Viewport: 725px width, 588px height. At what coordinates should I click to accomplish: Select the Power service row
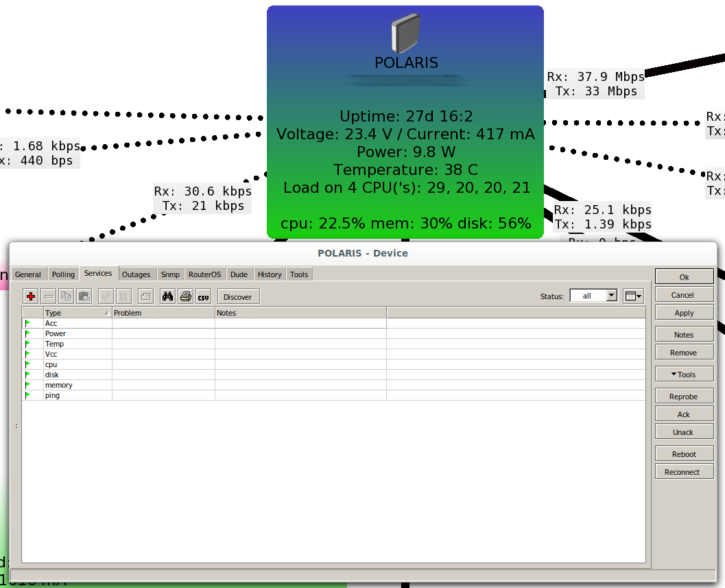click(333, 333)
